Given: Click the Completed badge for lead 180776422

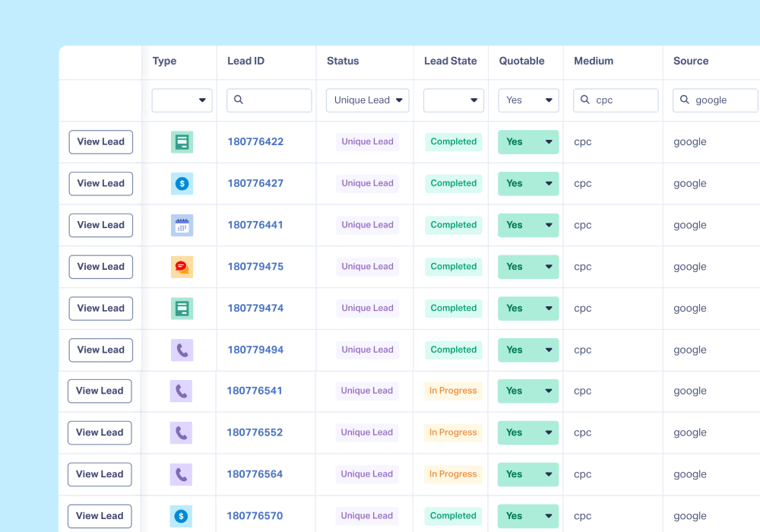Looking at the screenshot, I should (454, 142).
